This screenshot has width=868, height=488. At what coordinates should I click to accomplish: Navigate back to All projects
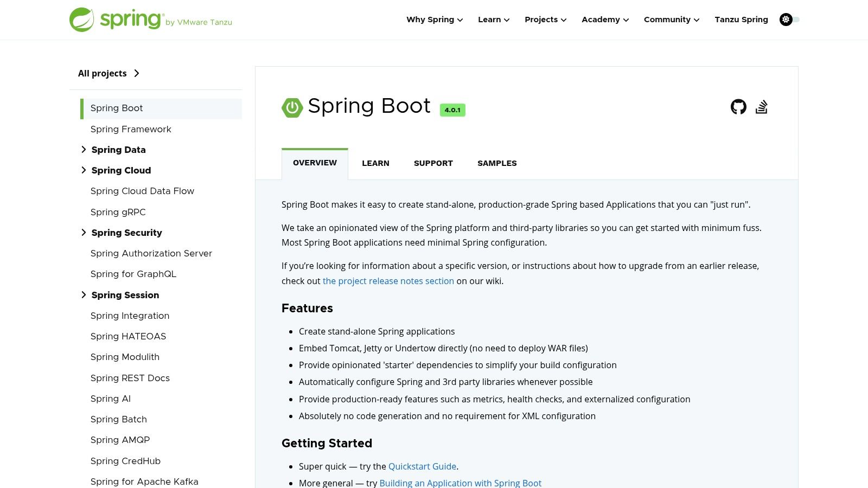[x=103, y=73]
